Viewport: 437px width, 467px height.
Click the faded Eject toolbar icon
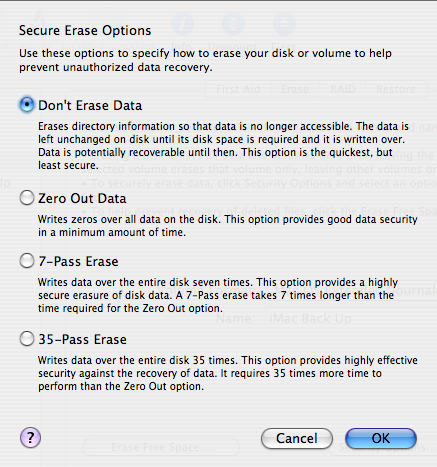click(284, 24)
